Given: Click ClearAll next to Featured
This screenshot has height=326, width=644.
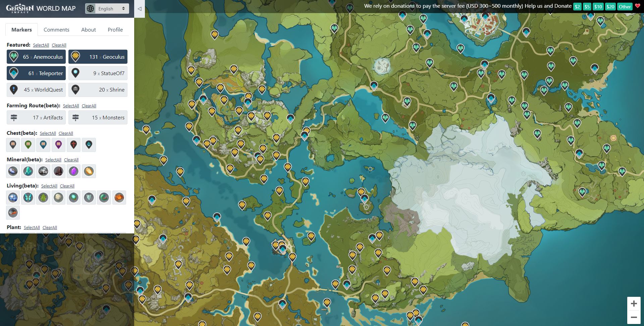Looking at the screenshot, I should pos(59,45).
